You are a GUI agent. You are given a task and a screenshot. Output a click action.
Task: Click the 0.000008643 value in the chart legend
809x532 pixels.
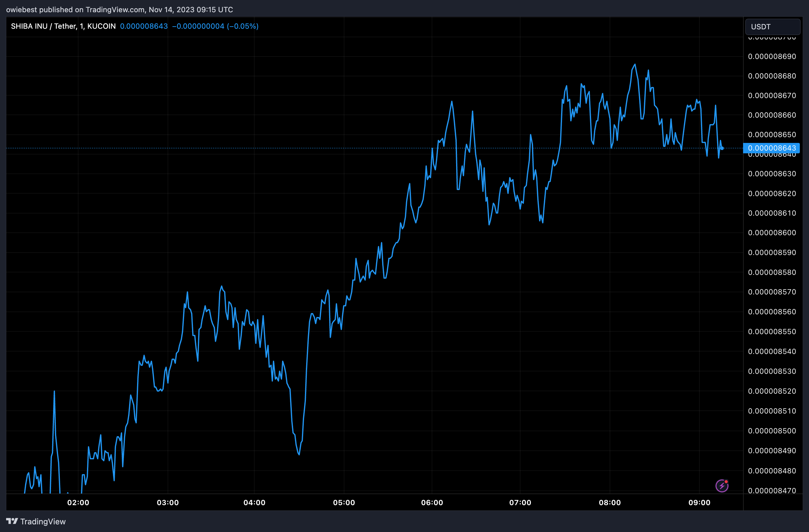click(x=144, y=26)
